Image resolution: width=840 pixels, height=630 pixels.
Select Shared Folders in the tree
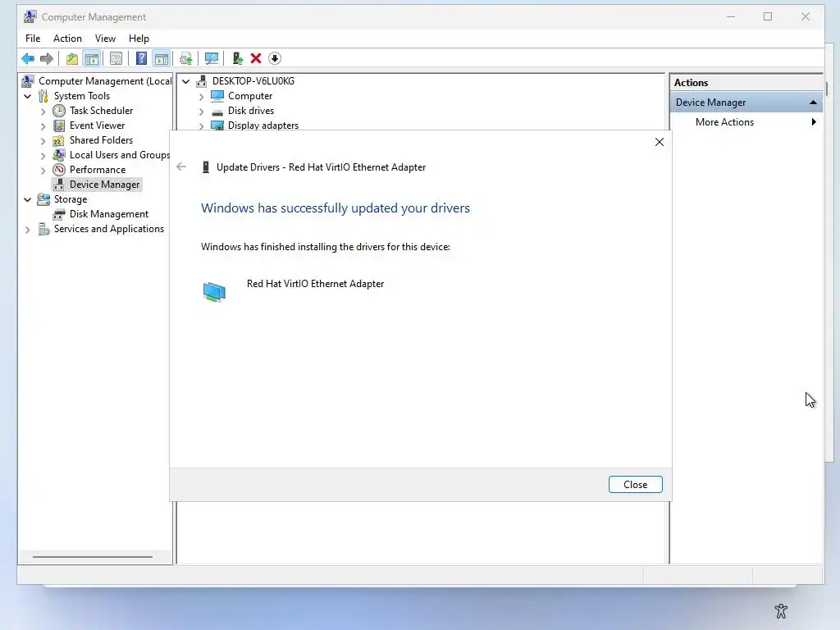coord(101,139)
